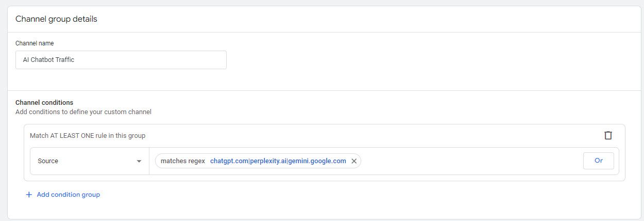Click the Add conditions description text
644x221 pixels.
tap(83, 112)
